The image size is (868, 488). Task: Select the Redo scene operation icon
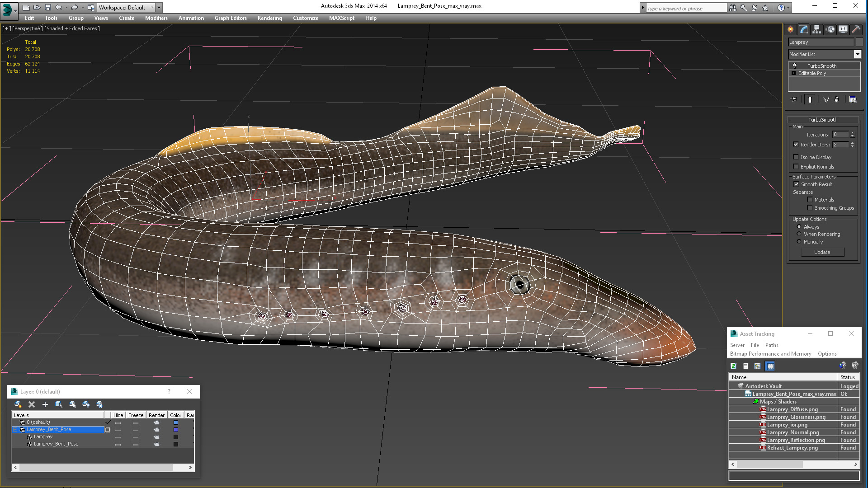(x=73, y=7)
